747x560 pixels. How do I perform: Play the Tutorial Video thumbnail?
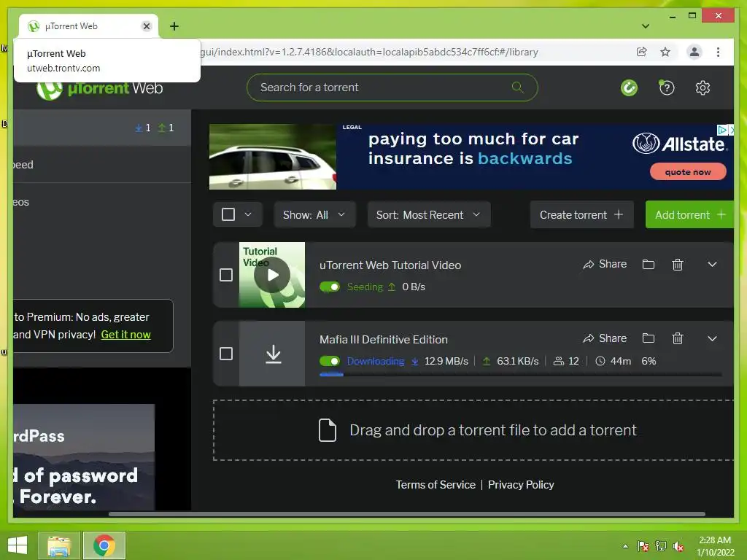[x=272, y=275]
